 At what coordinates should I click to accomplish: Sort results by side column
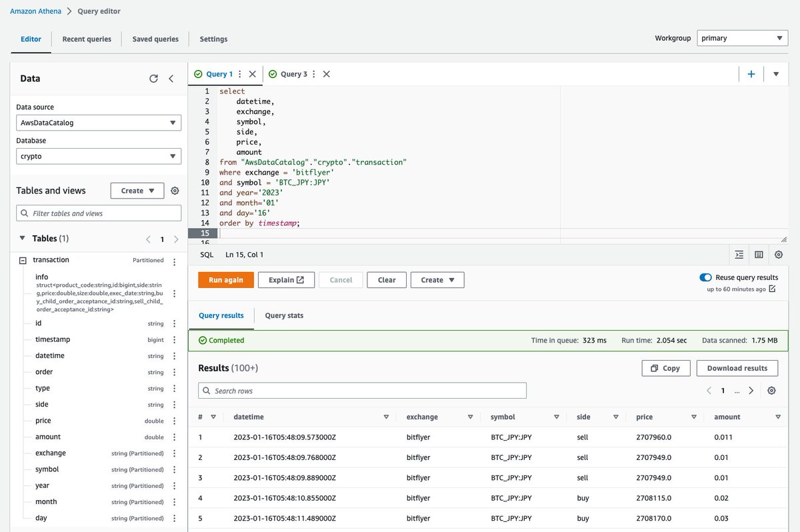616,417
